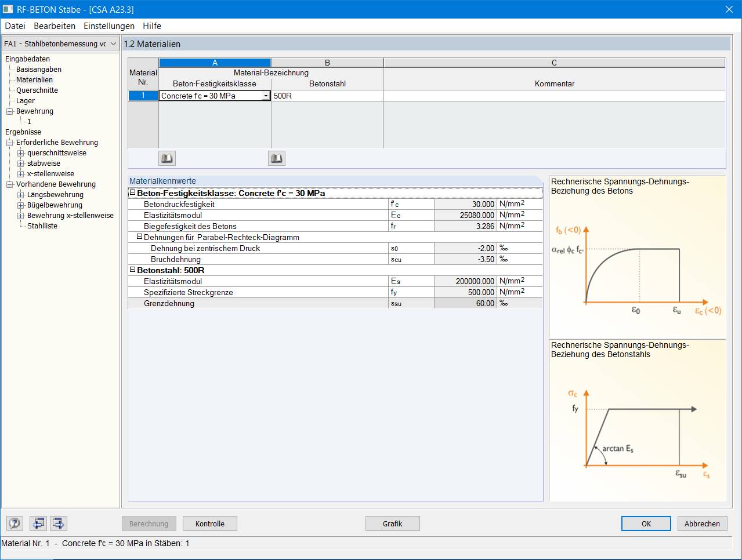742x560 pixels.
Task: Open the Hilfe menu
Action: (x=152, y=26)
